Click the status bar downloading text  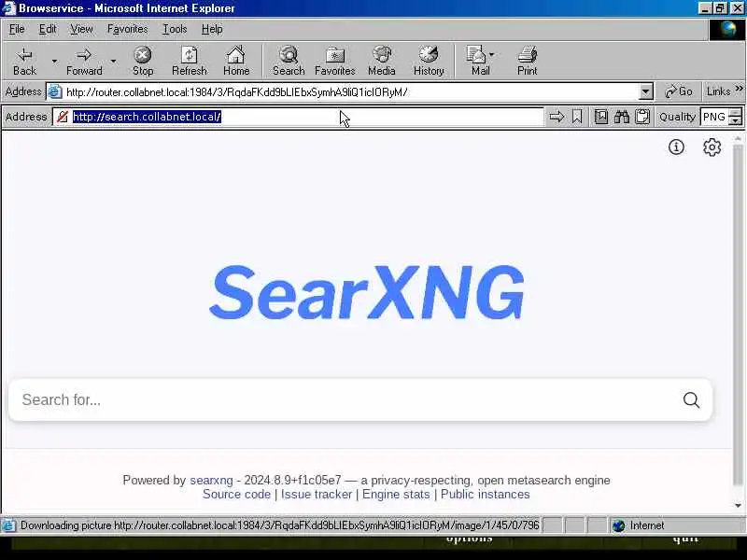279,525
